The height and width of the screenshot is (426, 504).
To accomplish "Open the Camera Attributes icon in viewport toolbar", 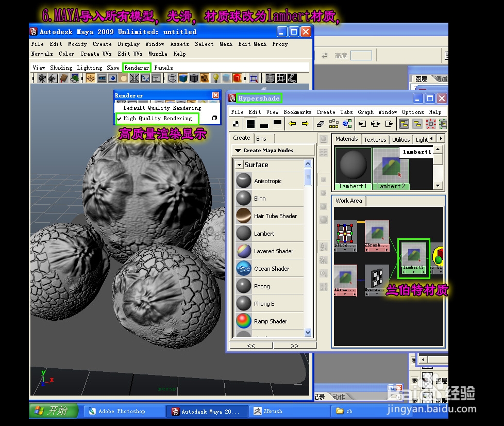I will click(x=53, y=78).
